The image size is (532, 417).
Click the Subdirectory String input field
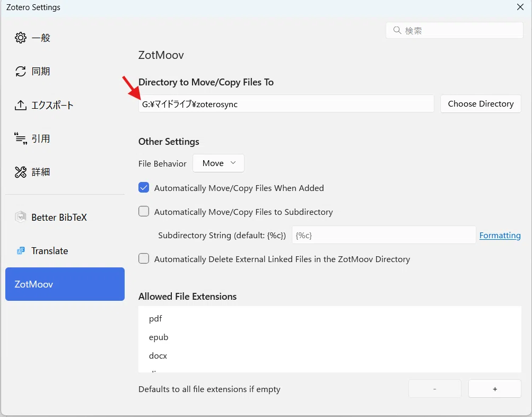pos(383,235)
